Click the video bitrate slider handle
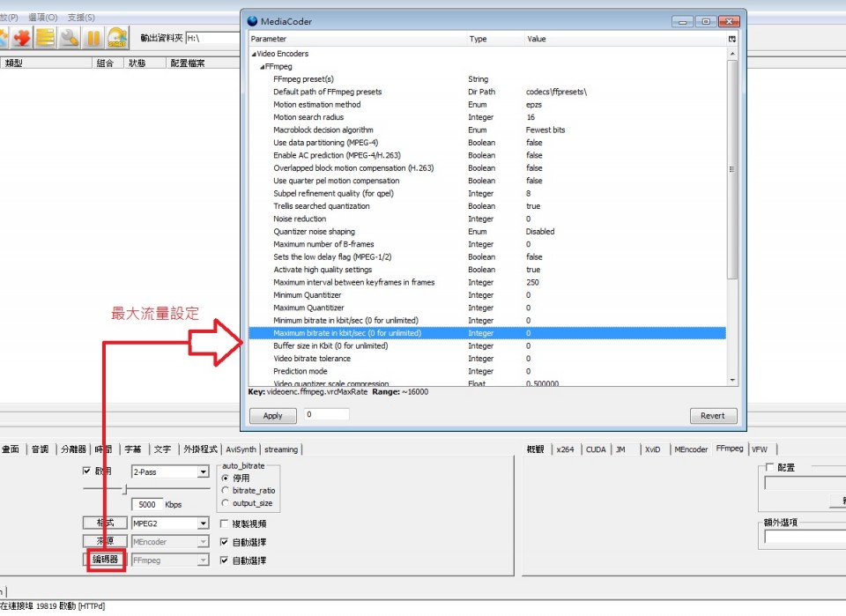This screenshot has height=616, width=846. click(124, 489)
